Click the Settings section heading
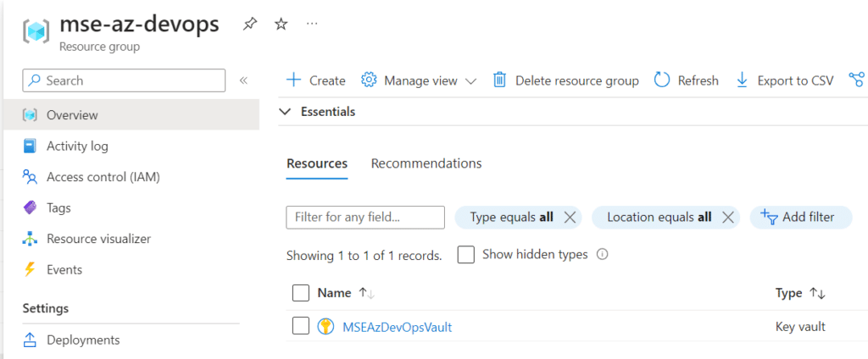 46,308
